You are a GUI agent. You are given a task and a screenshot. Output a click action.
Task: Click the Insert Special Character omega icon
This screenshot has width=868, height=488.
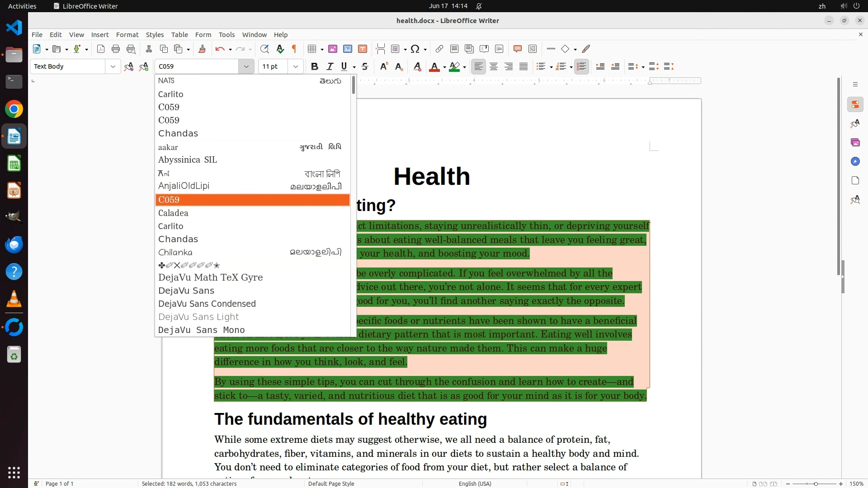click(x=415, y=49)
